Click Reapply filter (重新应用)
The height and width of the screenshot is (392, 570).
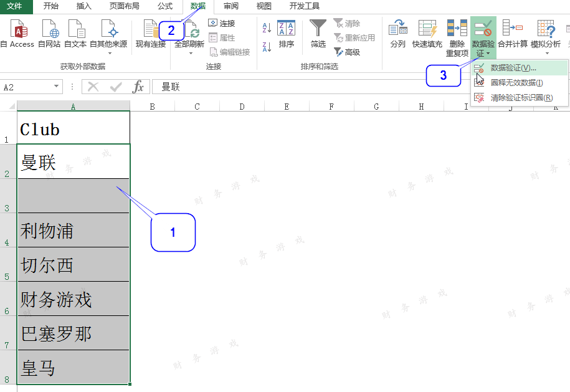[x=354, y=37]
